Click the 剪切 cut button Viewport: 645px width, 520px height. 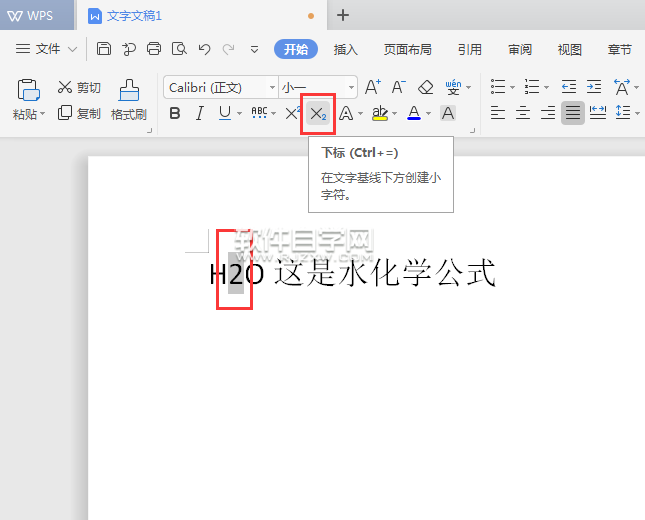click(x=79, y=87)
